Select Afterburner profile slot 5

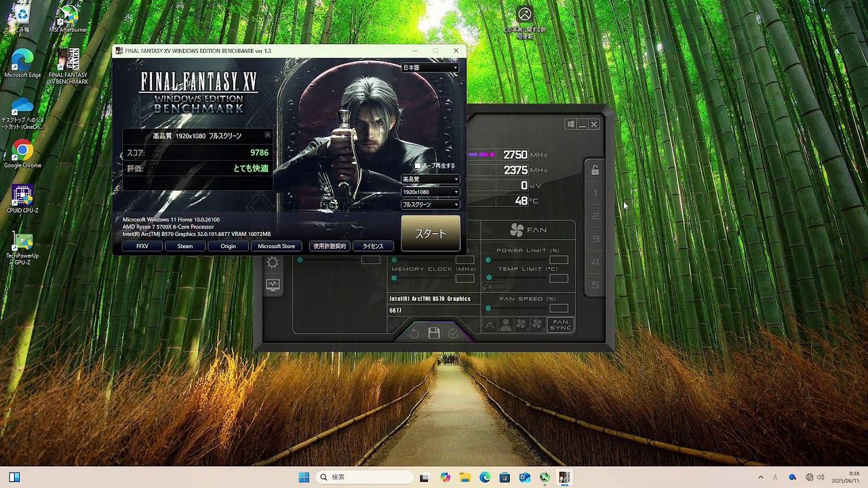tap(596, 285)
